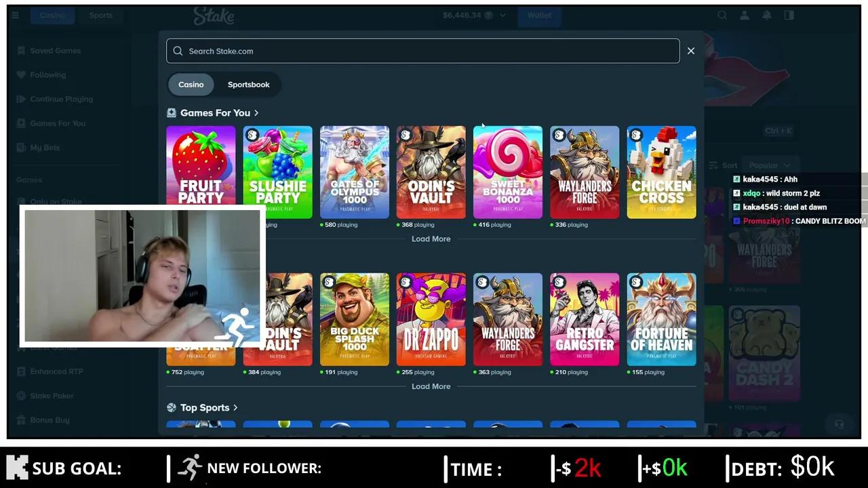Click the '416 playing' count text
This screenshot has height=488, width=868.
[x=494, y=225]
